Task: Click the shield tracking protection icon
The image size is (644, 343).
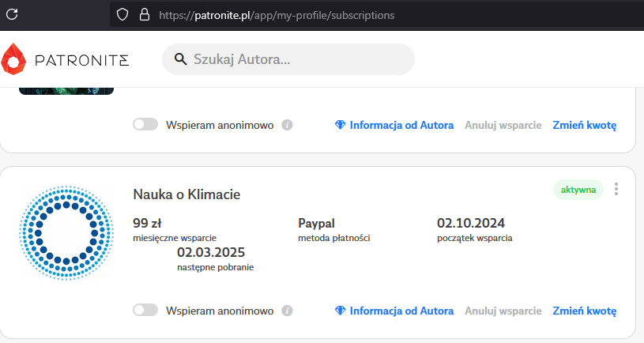Action: 122,15
